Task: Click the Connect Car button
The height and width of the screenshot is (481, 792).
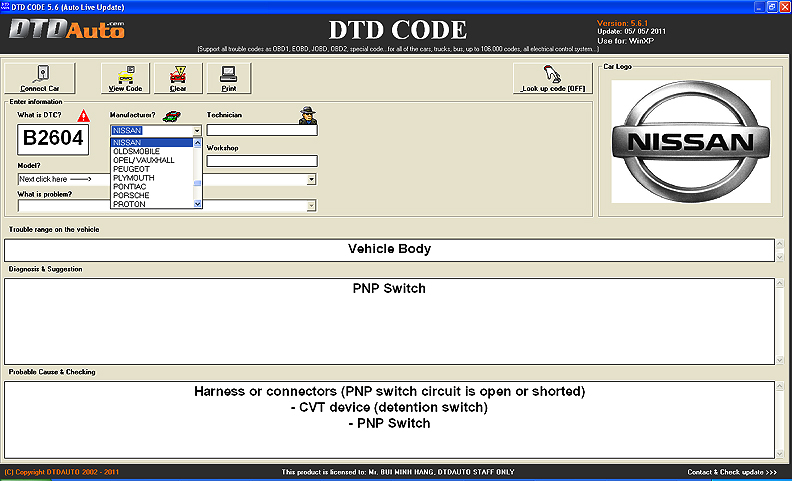Action: coord(40,78)
